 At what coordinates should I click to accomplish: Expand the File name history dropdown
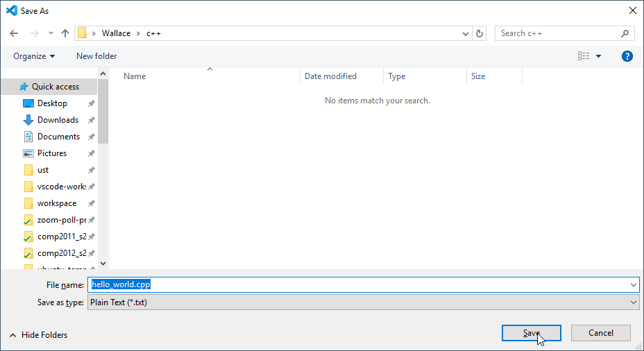[633, 285]
